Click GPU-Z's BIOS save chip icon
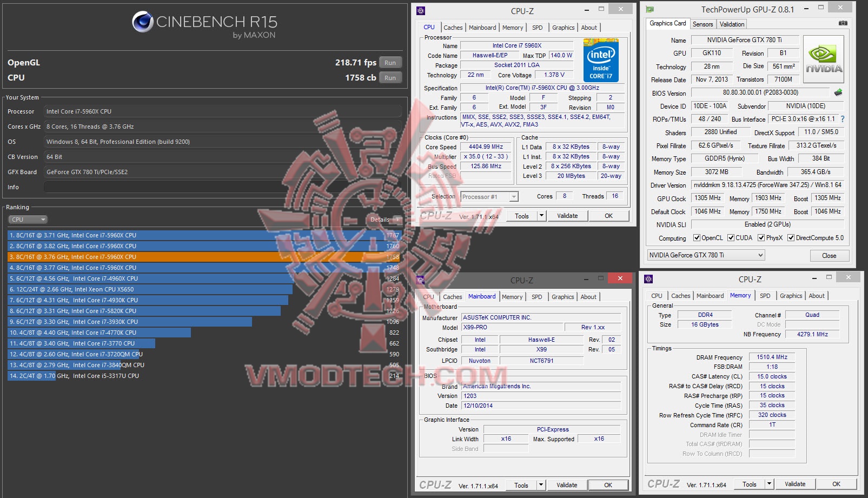Viewport: 868px width, 498px height. pos(838,92)
